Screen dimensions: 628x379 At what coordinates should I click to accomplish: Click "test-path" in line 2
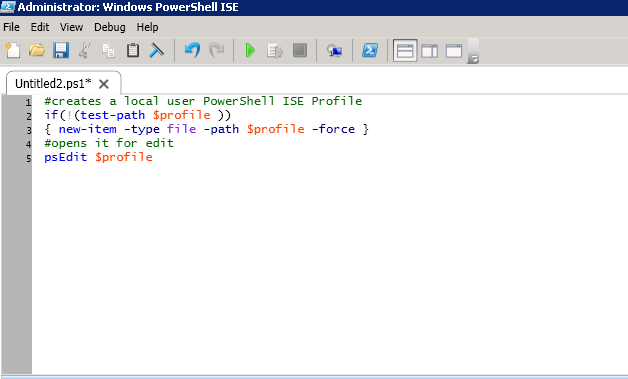(x=113, y=115)
